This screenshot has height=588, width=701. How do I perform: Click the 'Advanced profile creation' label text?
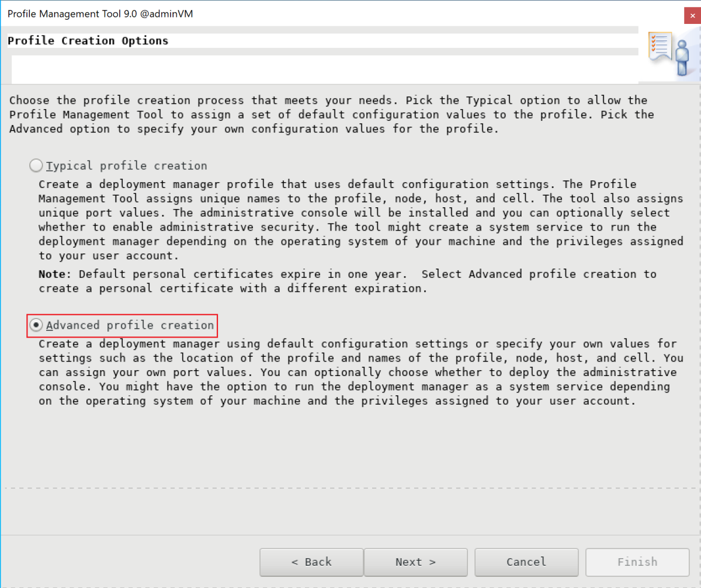point(130,325)
